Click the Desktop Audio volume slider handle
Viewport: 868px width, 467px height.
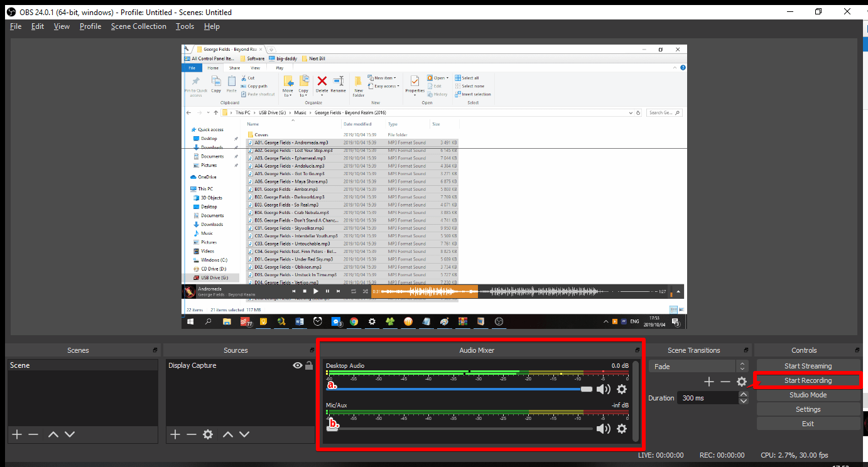pos(587,389)
